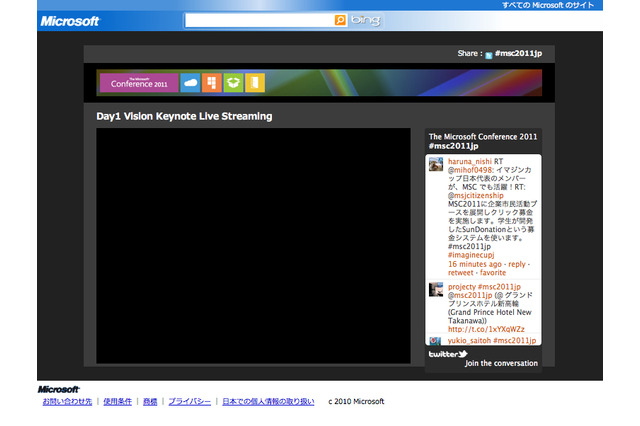
Task: Open the プライバシー footer link
Action: [x=189, y=402]
